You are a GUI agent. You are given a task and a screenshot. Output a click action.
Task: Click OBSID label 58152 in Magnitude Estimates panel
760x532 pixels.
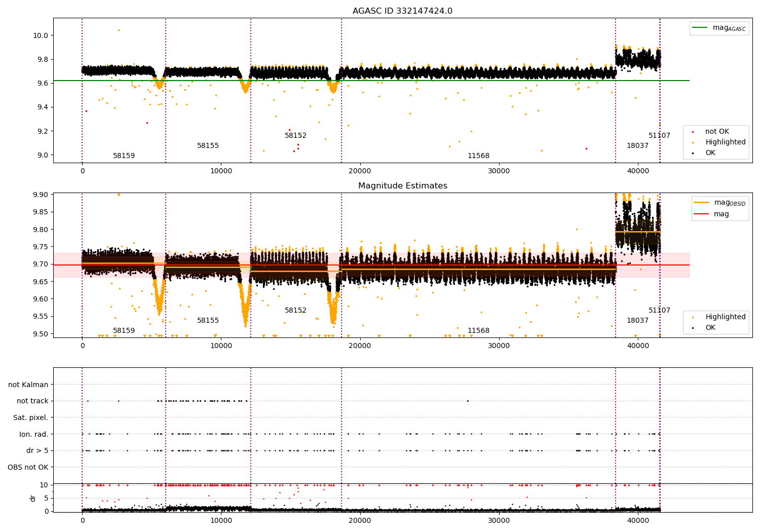(x=296, y=311)
